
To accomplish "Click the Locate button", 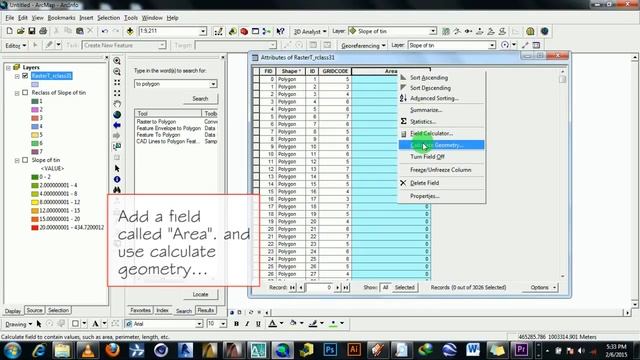I will 200,294.
